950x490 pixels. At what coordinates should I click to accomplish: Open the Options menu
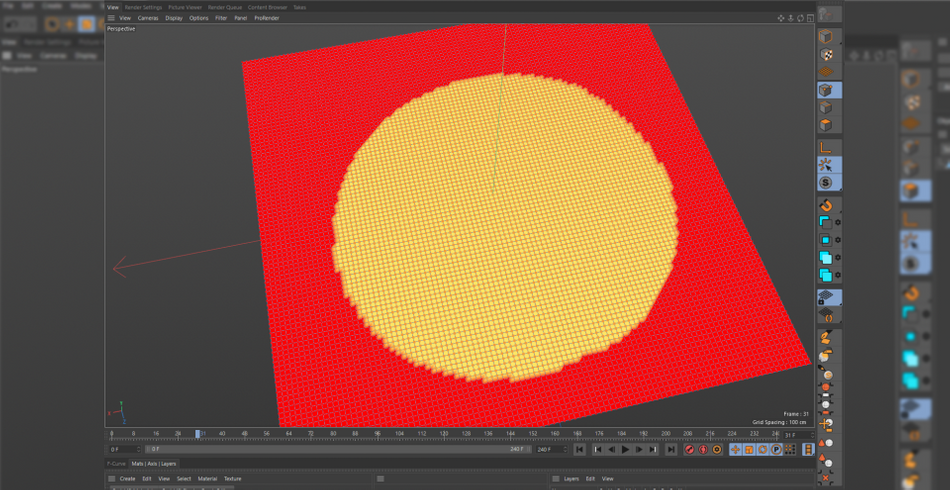[x=199, y=18]
